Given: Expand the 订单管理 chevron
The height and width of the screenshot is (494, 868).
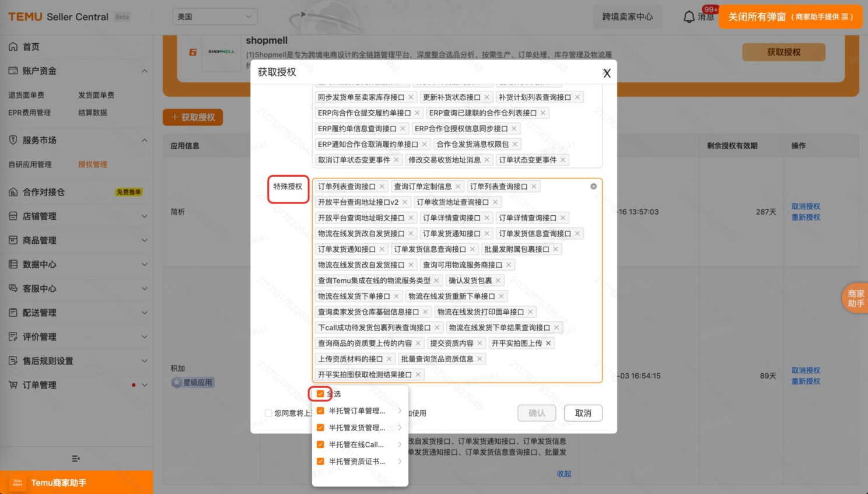Looking at the screenshot, I should click(144, 385).
